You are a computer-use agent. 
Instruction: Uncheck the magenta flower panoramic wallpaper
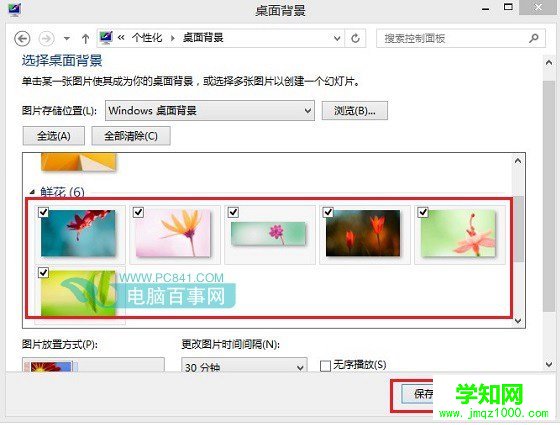click(x=233, y=212)
